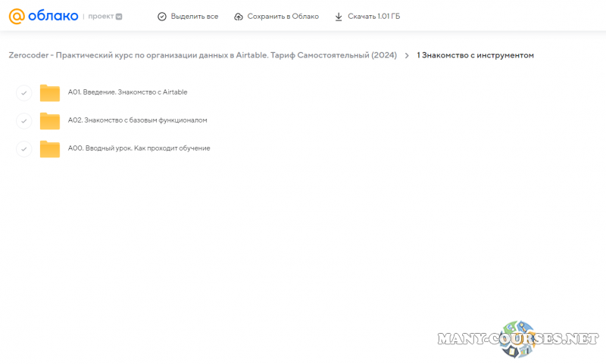Click the breadcrumb chevron separator arrow
This screenshot has height=364, width=606.
[x=407, y=55]
